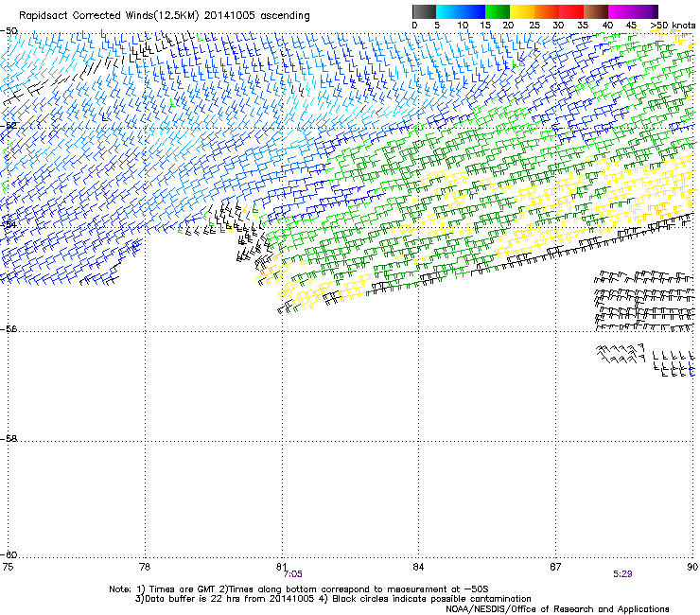Viewport: 700px width, 615px height.
Task: Click the '-56' latitude axis label
Action: click(x=9, y=329)
